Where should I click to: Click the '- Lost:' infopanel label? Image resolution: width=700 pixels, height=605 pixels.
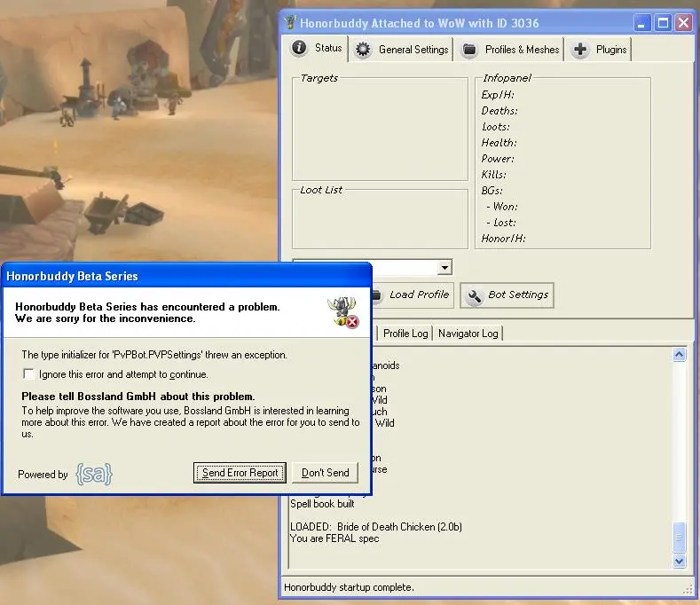pos(501,223)
